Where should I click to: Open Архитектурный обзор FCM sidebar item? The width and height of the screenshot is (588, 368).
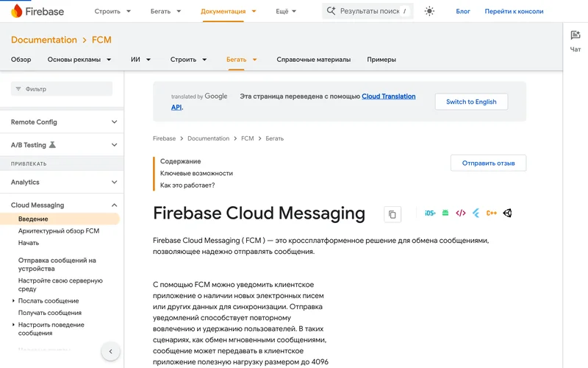point(59,231)
